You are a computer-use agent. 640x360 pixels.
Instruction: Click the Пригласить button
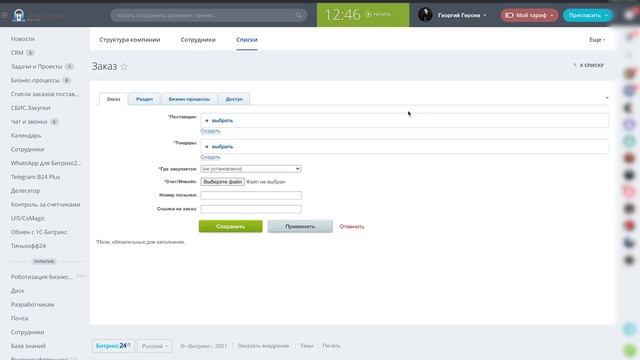point(588,15)
